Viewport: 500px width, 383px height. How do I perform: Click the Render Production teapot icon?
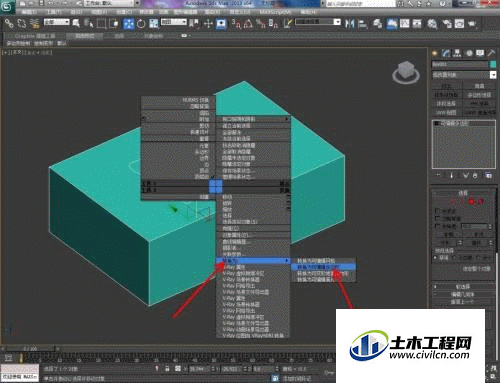(x=472, y=23)
